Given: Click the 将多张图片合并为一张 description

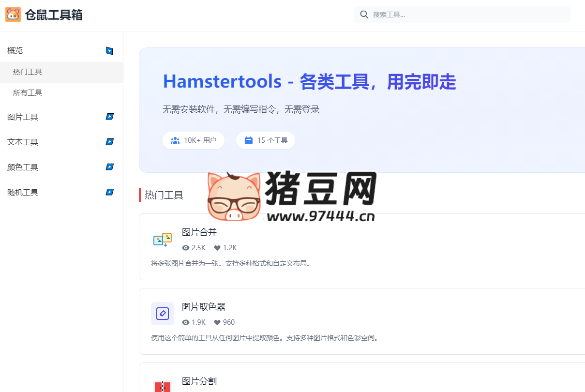Looking at the screenshot, I should coord(231,264).
